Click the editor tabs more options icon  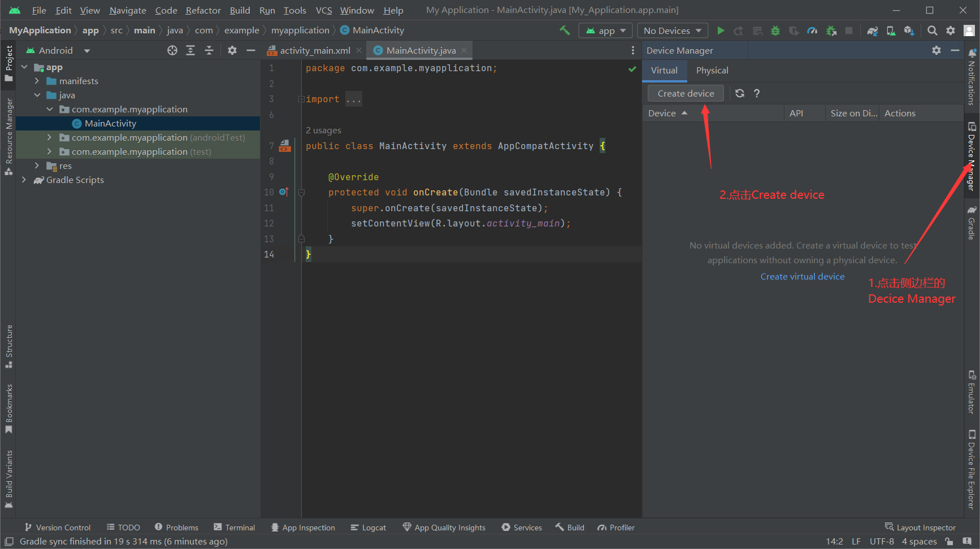coord(632,50)
